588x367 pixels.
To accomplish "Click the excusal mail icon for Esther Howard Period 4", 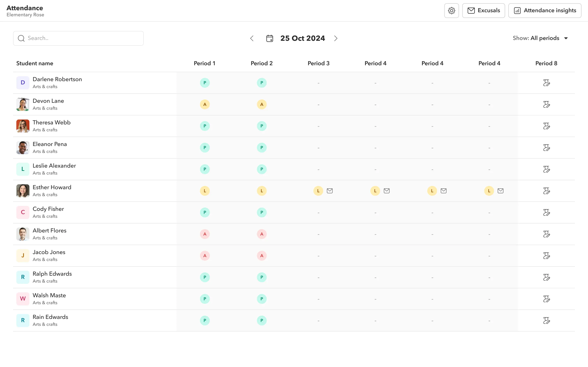I will click(386, 191).
